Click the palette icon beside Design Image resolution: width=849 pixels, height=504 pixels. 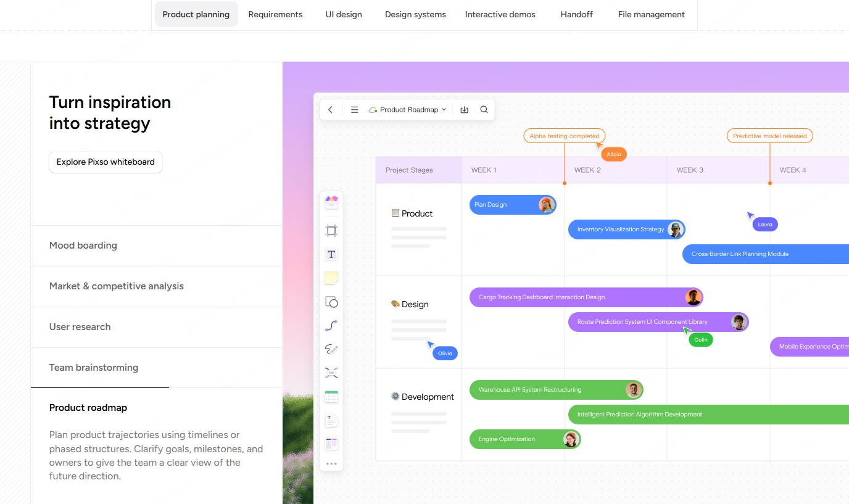click(396, 304)
